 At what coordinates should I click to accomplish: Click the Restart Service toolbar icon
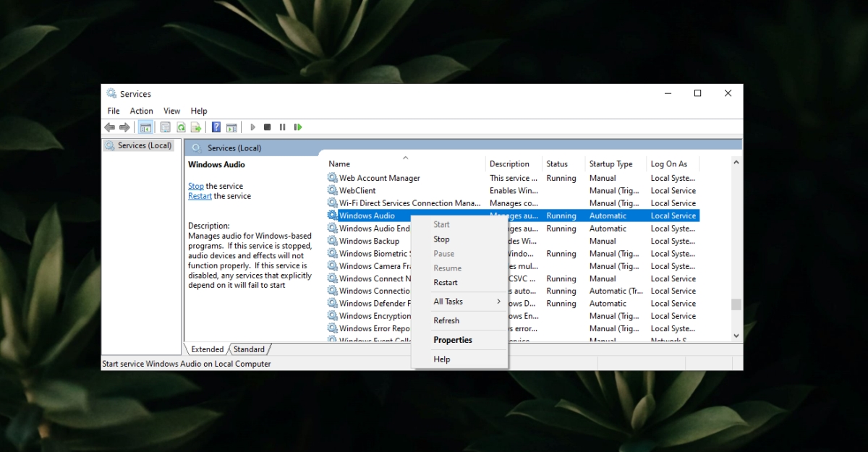pyautogui.click(x=297, y=127)
